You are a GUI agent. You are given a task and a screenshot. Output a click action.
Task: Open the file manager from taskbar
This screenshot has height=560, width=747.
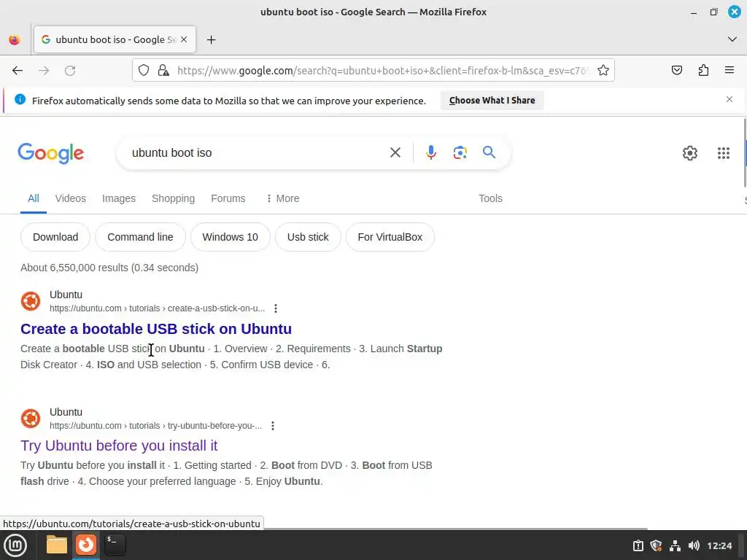point(57,545)
